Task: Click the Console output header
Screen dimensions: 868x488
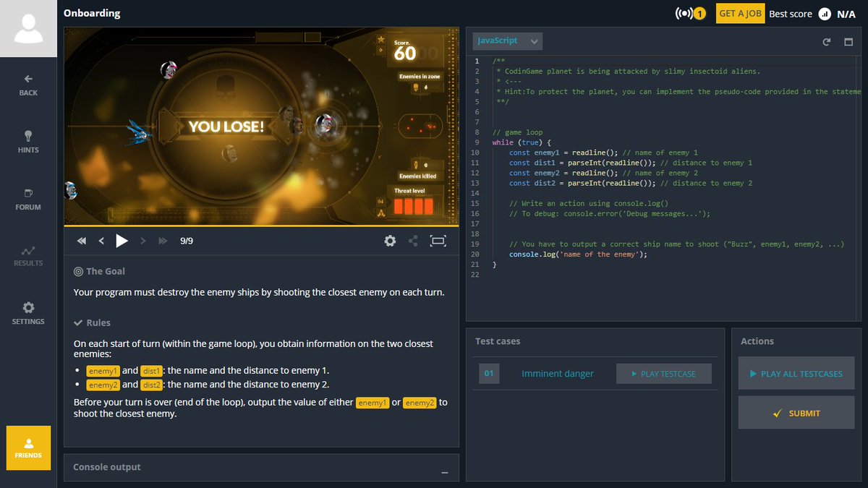Action: click(x=107, y=467)
